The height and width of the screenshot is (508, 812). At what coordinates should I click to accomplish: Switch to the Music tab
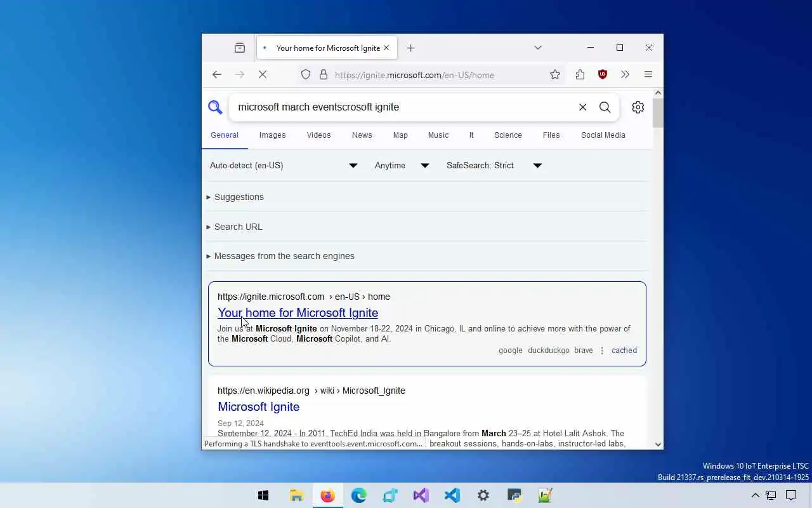pyautogui.click(x=438, y=135)
